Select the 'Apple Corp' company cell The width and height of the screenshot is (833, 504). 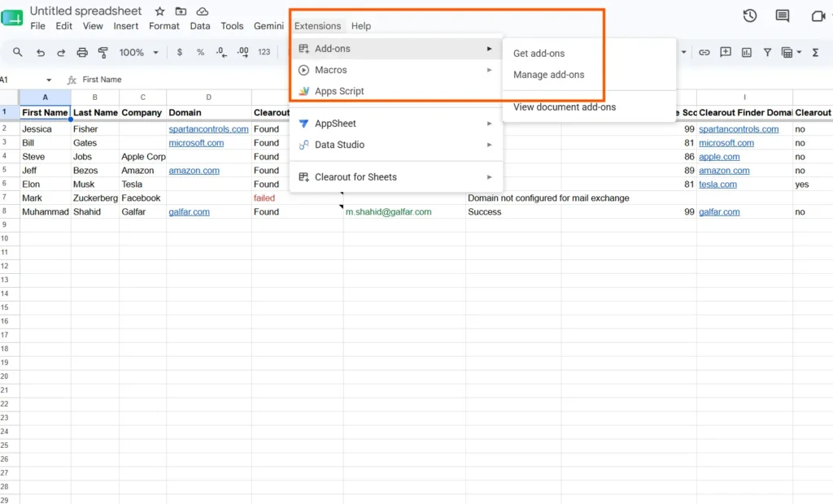point(143,157)
